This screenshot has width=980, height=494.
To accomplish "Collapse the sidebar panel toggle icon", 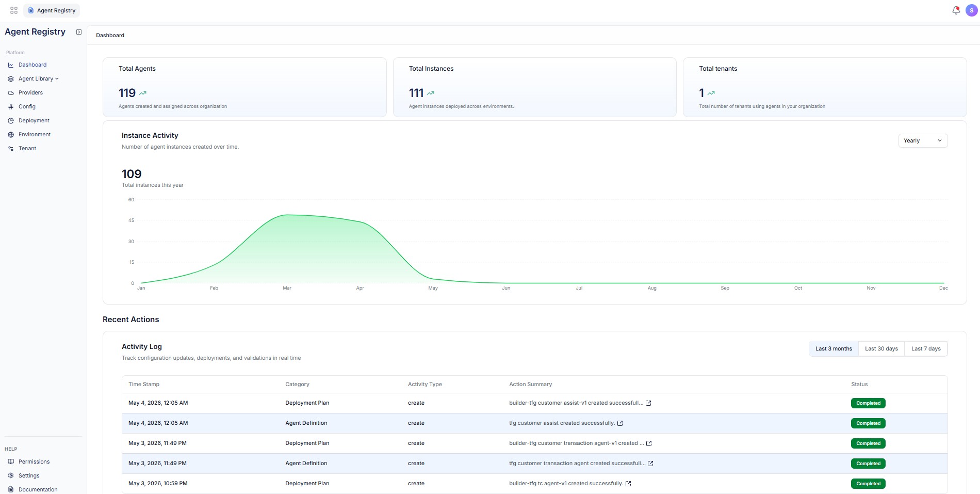I will [79, 32].
